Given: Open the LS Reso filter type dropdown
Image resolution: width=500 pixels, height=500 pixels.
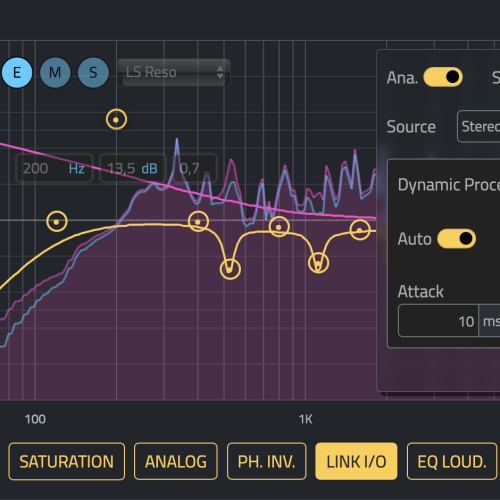Looking at the screenshot, I should 174,72.
